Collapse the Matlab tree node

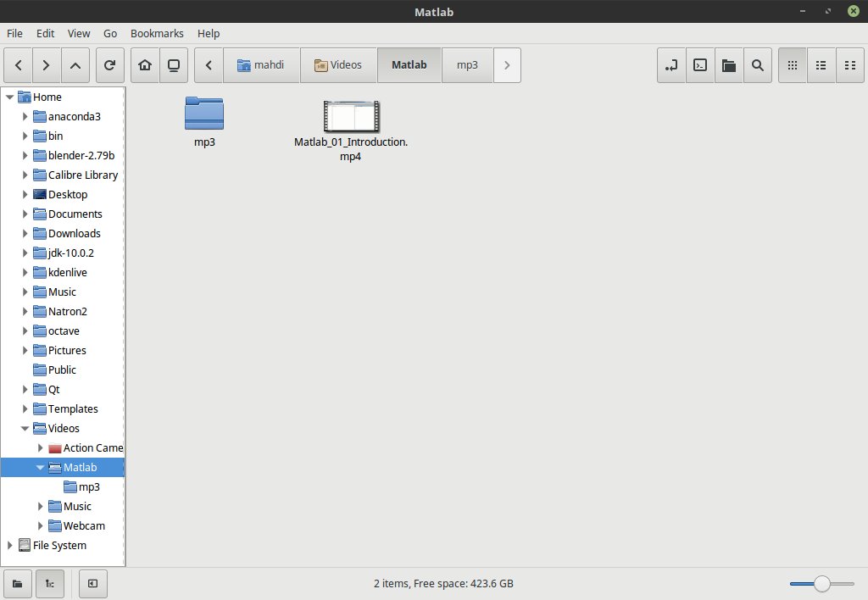40,467
